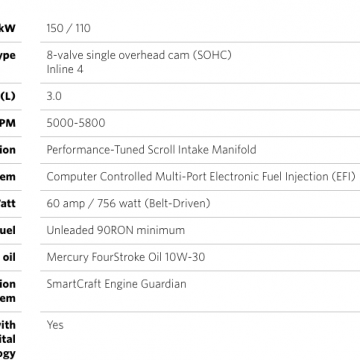360x360 pixels.
Task: Select the 5000-5800 RPM range value
Action: coord(76,123)
